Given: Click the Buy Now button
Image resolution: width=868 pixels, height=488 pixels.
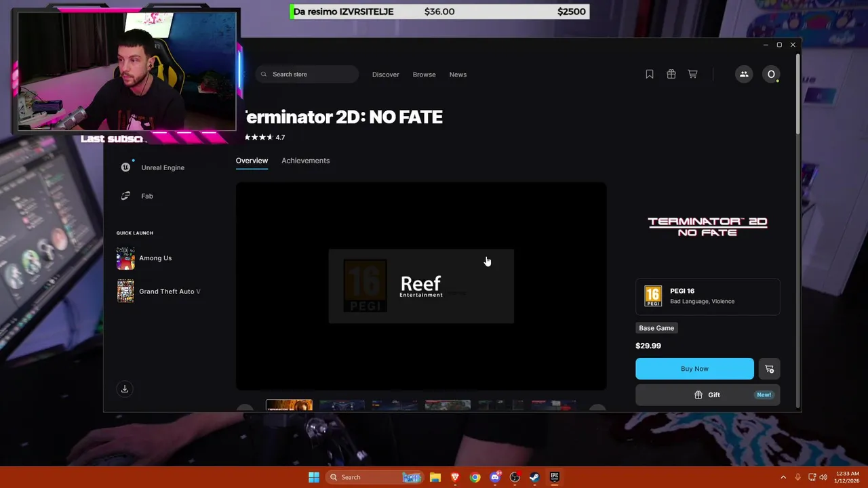Looking at the screenshot, I should [x=694, y=369].
